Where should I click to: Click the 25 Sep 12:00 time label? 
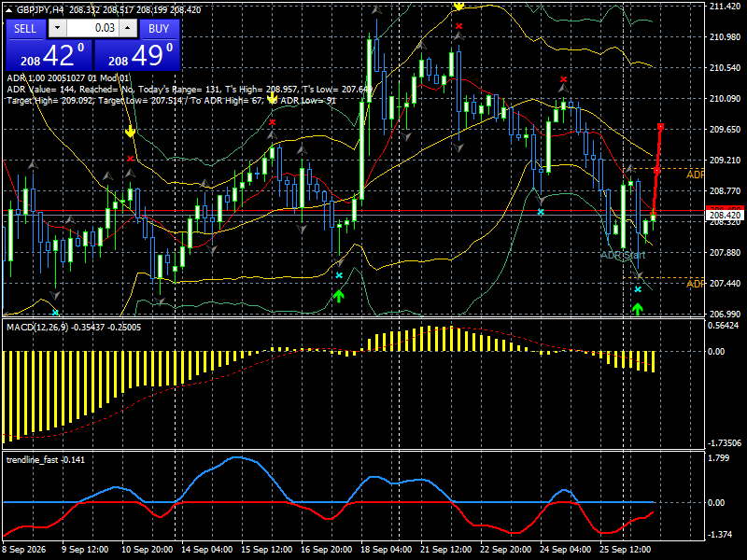pos(625,550)
